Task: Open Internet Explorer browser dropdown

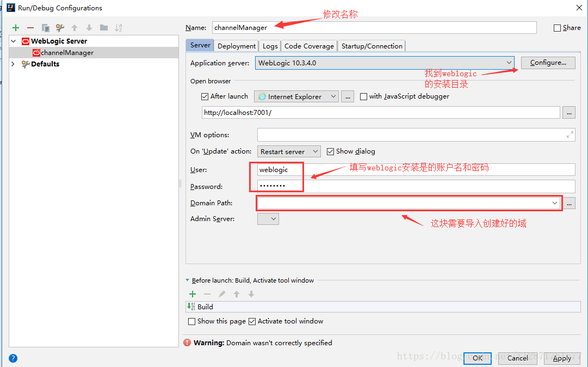Action: [296, 96]
